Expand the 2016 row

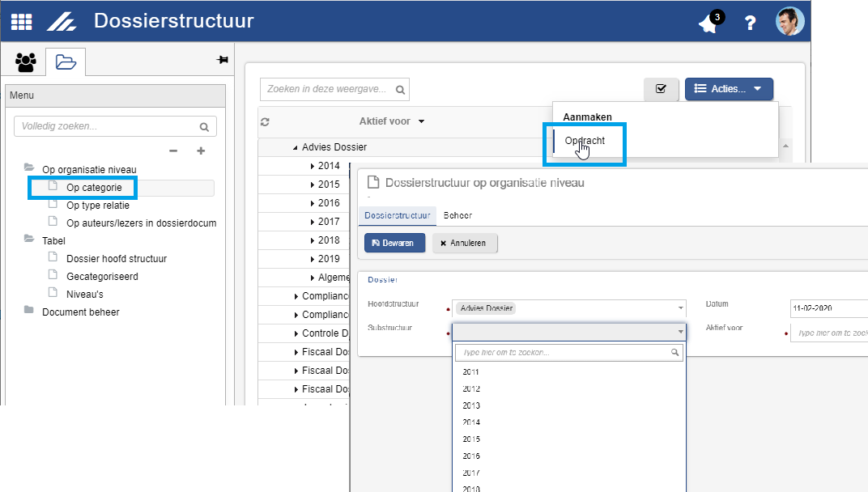[x=313, y=203]
